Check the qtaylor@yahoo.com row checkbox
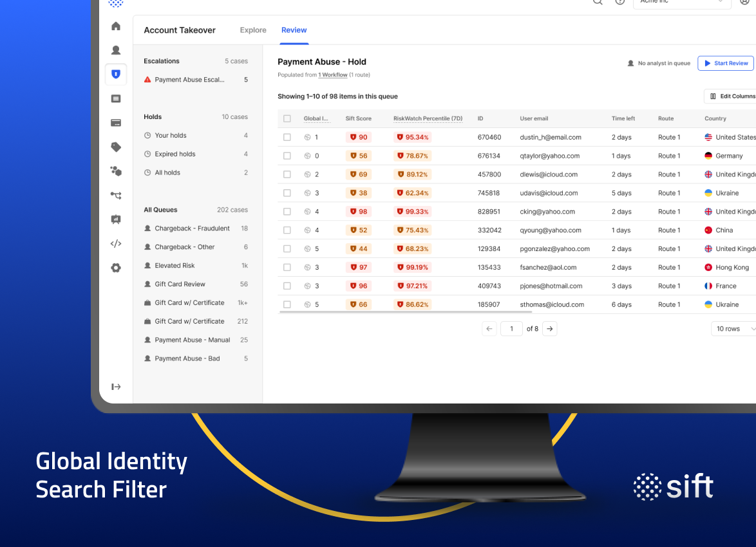756x547 pixels. click(x=287, y=156)
